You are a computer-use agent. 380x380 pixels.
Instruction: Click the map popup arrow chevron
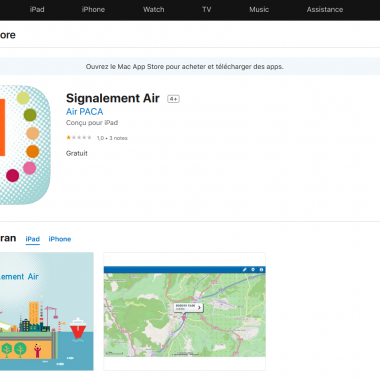click(x=199, y=307)
